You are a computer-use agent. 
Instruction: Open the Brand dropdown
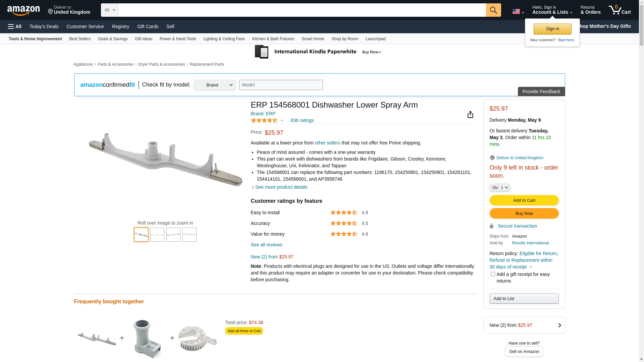[215, 85]
